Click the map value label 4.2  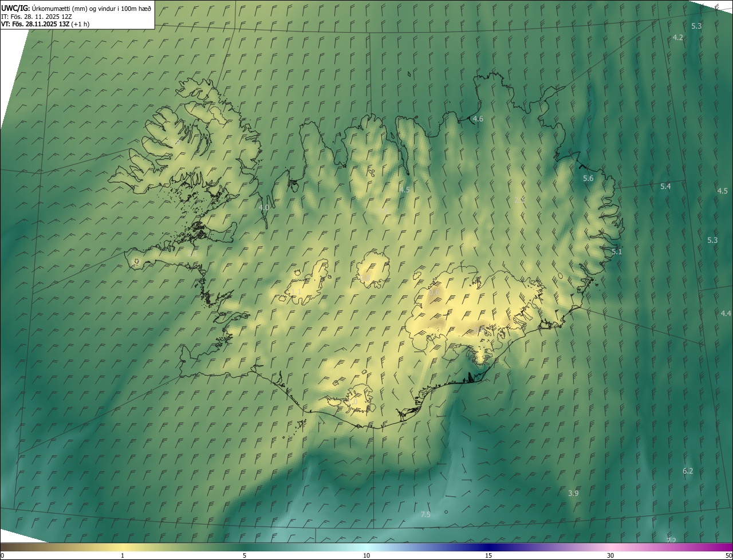pyautogui.click(x=677, y=37)
